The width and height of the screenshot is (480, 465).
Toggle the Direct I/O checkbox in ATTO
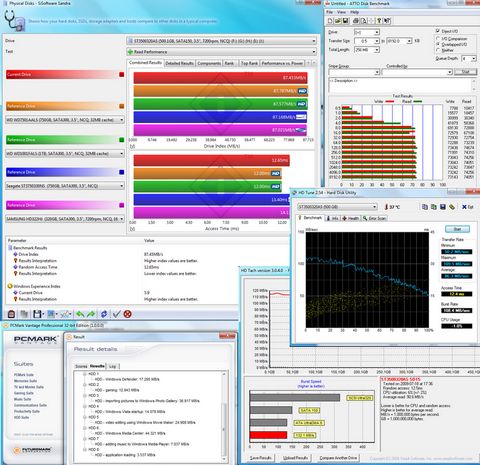[x=438, y=31]
